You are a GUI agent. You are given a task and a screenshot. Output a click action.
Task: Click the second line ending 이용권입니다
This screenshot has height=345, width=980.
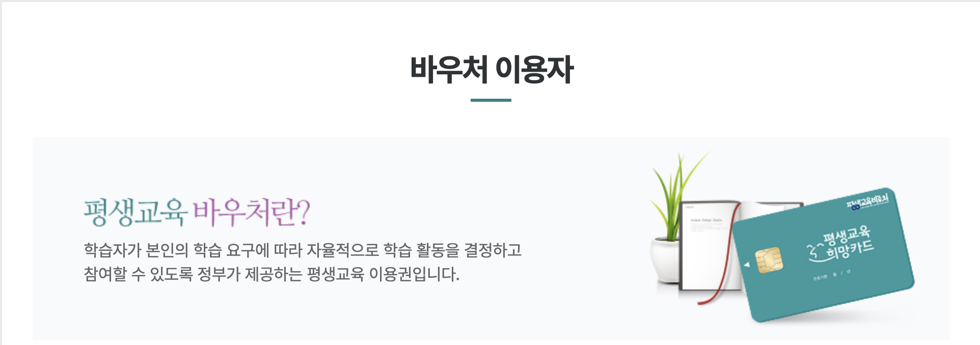point(271,274)
